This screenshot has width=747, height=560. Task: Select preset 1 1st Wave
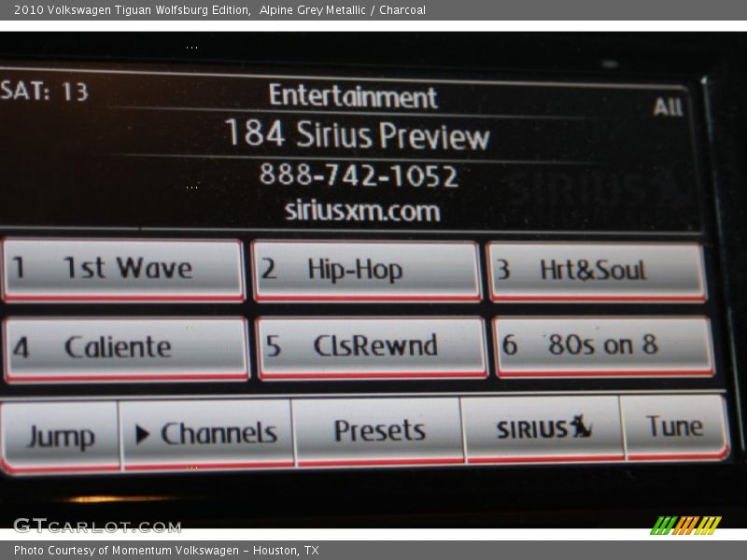[123, 270]
